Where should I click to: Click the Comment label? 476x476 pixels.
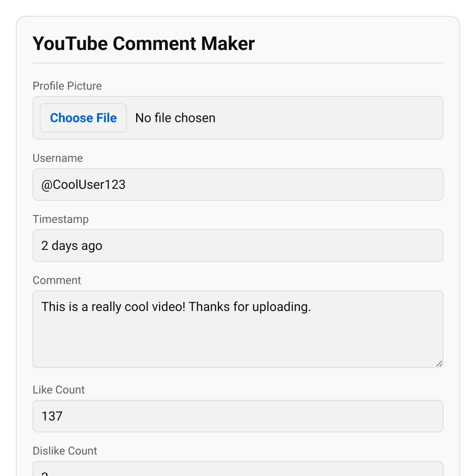coord(57,280)
